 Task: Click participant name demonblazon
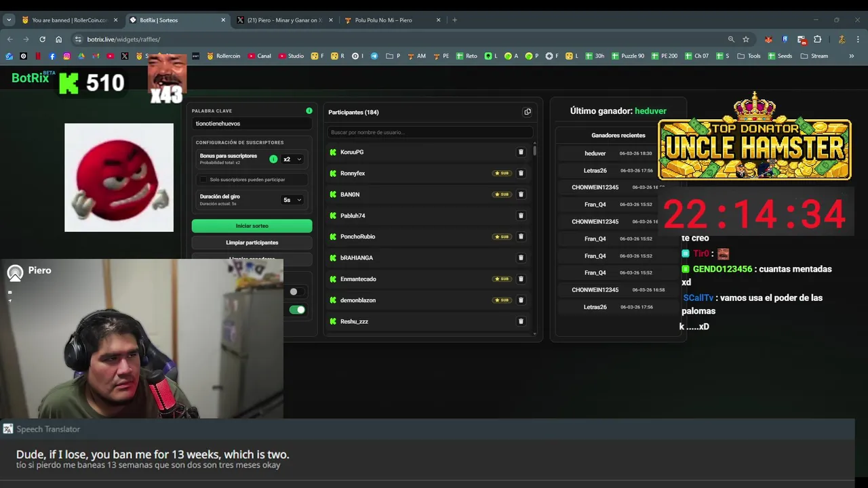pyautogui.click(x=358, y=300)
